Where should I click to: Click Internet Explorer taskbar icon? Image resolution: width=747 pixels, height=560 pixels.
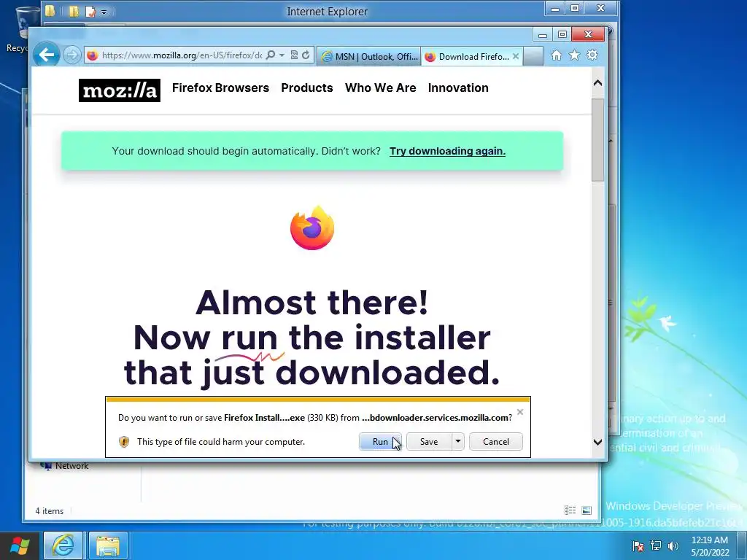63,545
